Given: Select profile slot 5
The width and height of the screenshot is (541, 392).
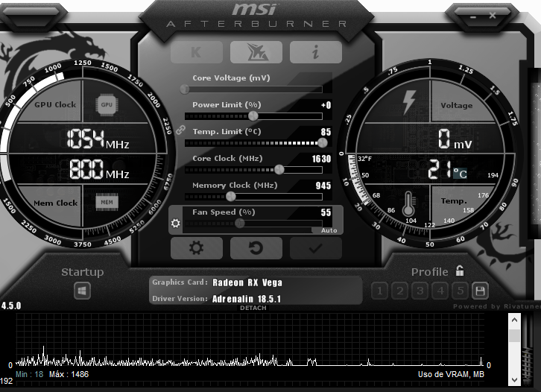Looking at the screenshot, I should tap(461, 291).
